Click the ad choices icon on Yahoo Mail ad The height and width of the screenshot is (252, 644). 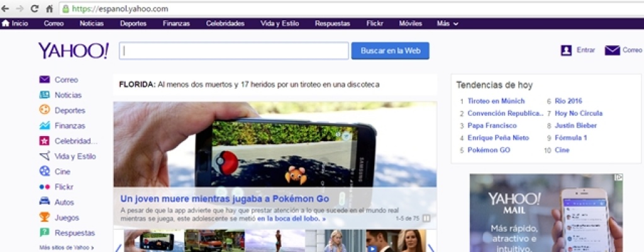(x=619, y=177)
